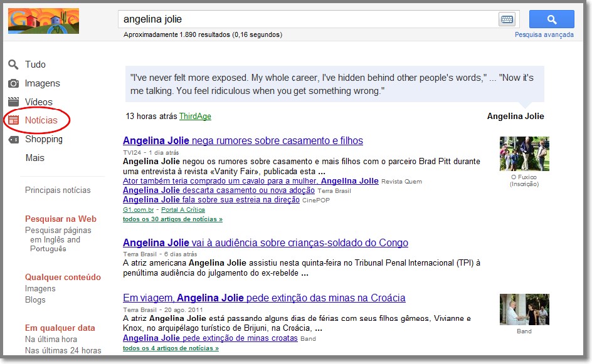Click the 'O Fuxico (Inscrição)' thumbnail caption
The height and width of the screenshot is (364, 592).
click(524, 180)
